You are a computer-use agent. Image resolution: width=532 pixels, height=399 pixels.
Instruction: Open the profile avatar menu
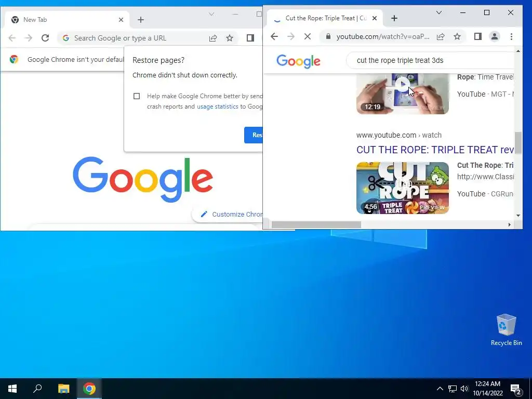(495, 36)
